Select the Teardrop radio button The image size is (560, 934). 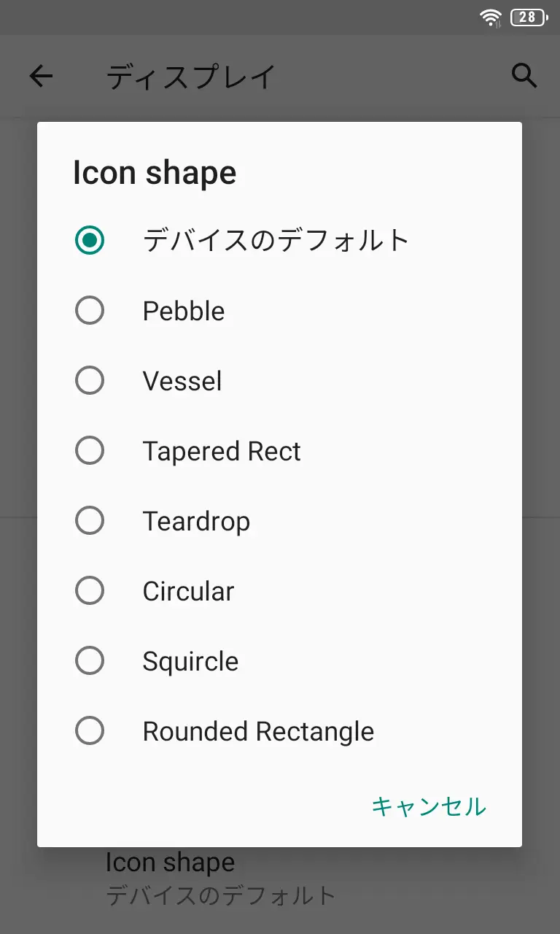(x=90, y=521)
